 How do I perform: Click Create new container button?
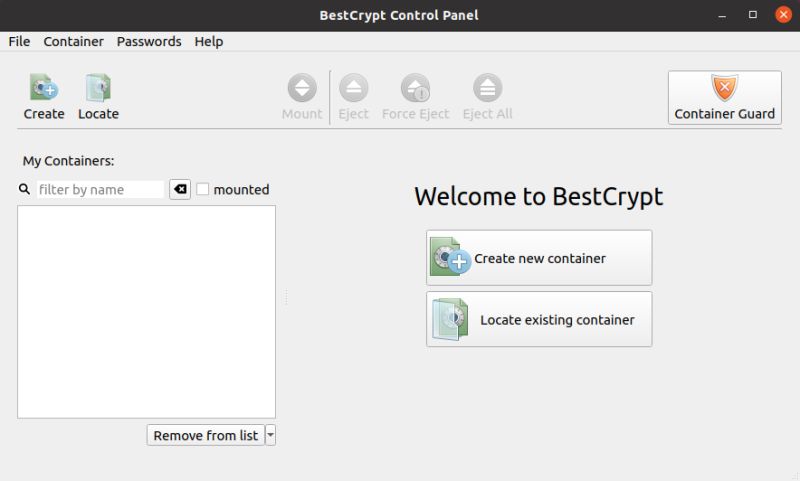pyautogui.click(x=539, y=258)
